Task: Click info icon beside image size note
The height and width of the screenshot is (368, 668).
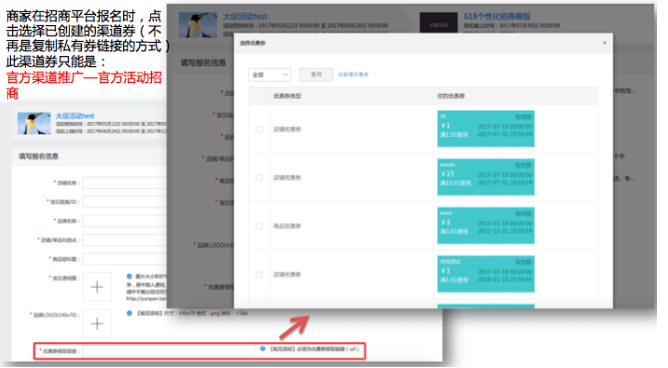Action: click(129, 276)
